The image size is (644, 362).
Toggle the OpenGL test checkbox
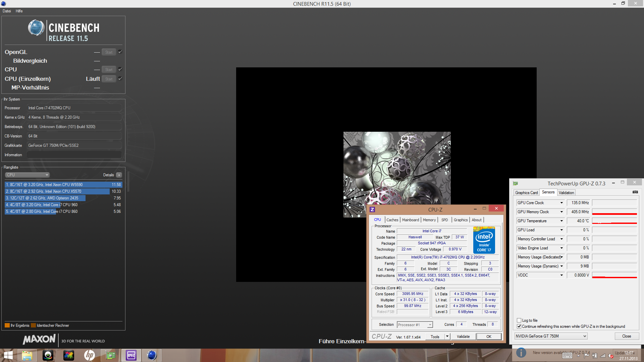[x=120, y=52]
